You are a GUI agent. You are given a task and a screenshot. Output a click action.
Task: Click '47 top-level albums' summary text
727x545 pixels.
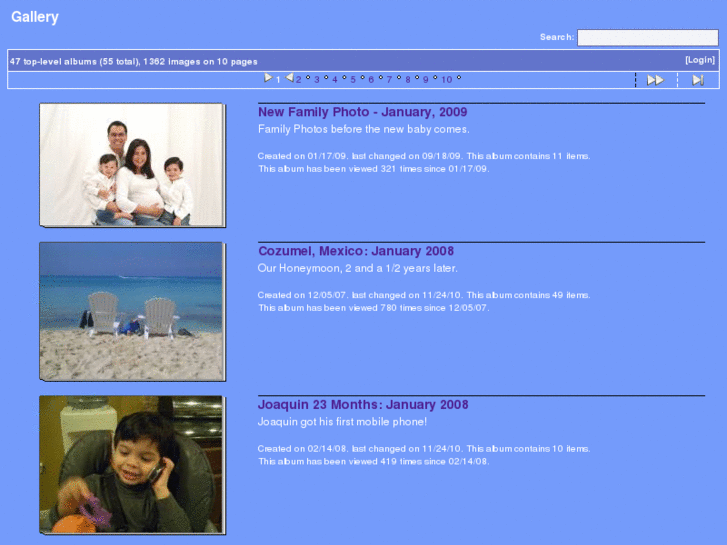pyautogui.click(x=134, y=61)
